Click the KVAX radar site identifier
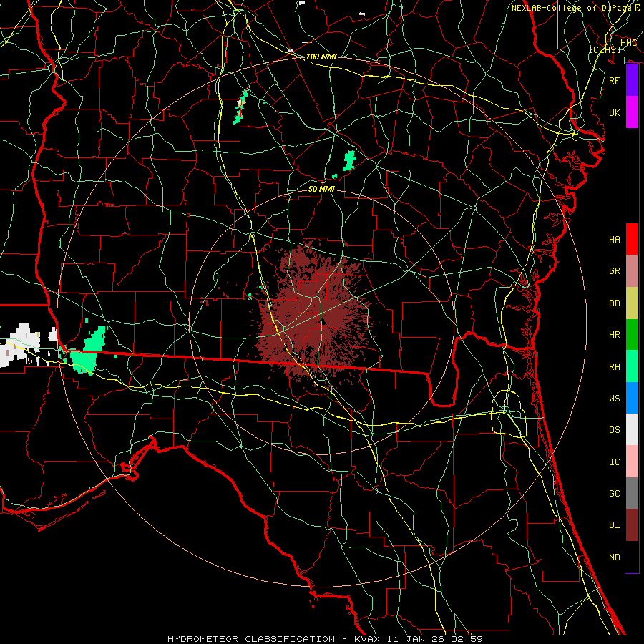The height and width of the screenshot is (644, 644). click(x=369, y=639)
